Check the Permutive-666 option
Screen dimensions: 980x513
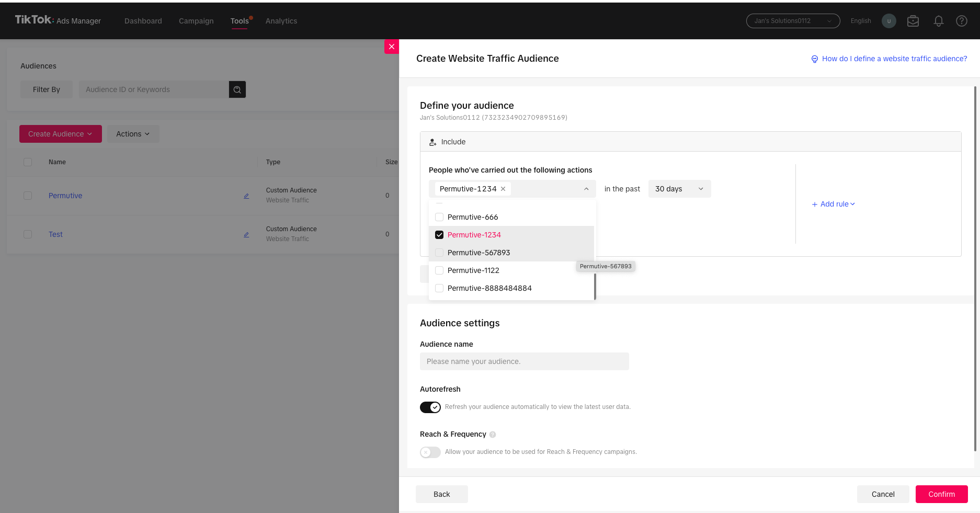coord(439,217)
